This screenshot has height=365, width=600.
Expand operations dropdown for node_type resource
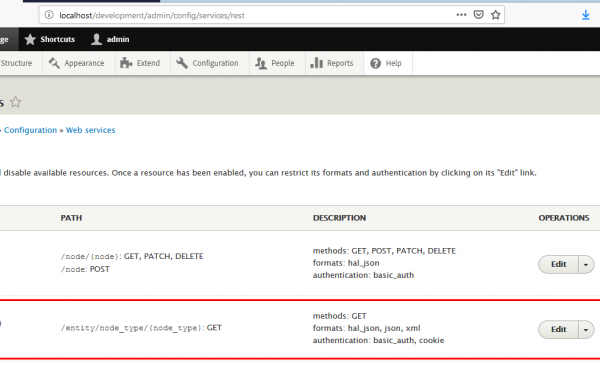point(586,329)
